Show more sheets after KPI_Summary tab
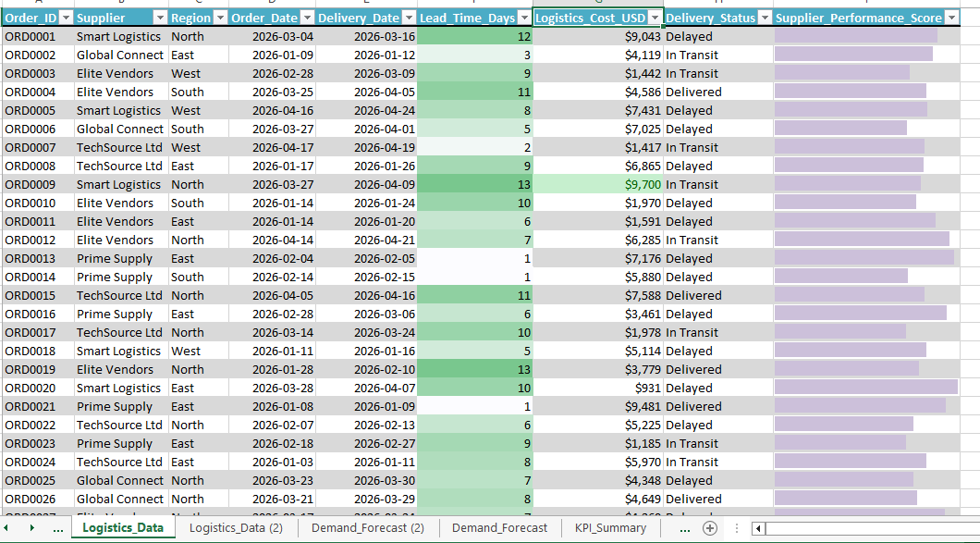Image resolution: width=980 pixels, height=543 pixels. (x=684, y=529)
